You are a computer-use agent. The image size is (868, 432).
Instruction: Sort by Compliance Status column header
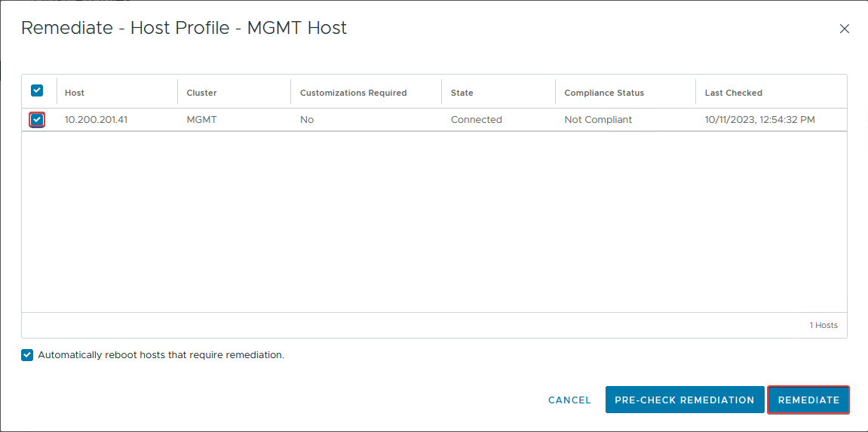click(x=604, y=93)
